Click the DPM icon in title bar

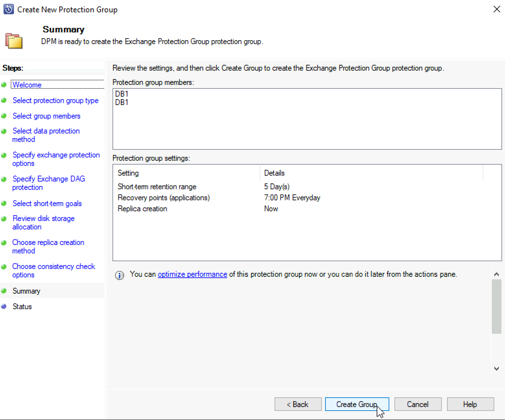tap(9, 9)
